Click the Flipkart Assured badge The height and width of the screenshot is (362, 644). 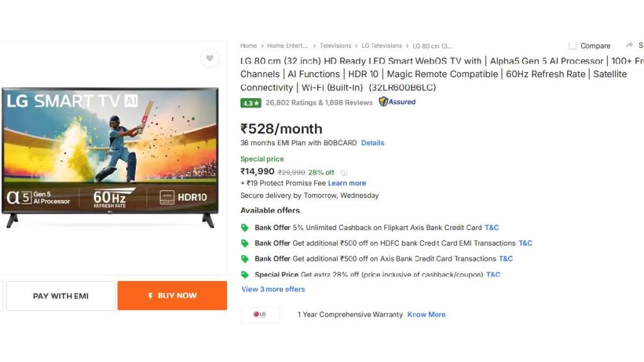click(397, 102)
